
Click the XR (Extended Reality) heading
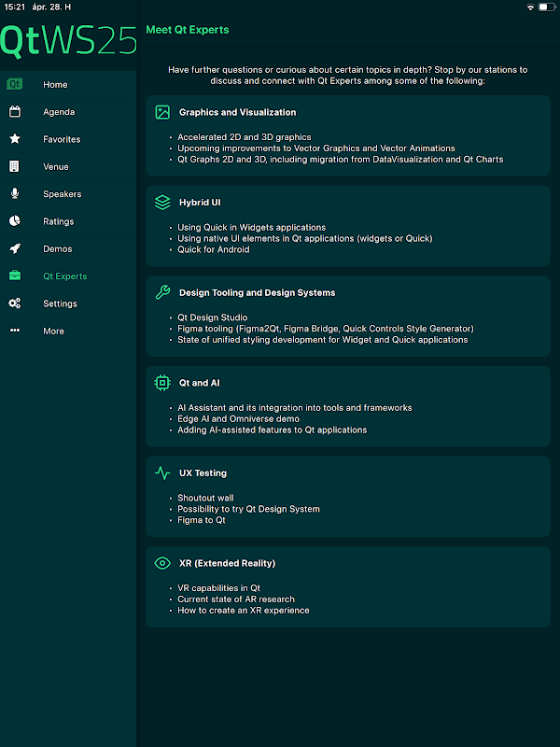pyautogui.click(x=227, y=563)
